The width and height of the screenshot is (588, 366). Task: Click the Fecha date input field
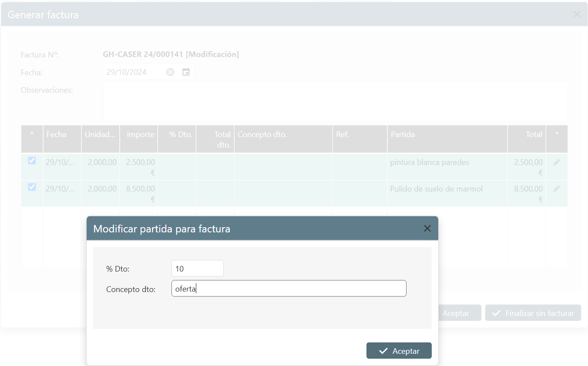pos(133,72)
